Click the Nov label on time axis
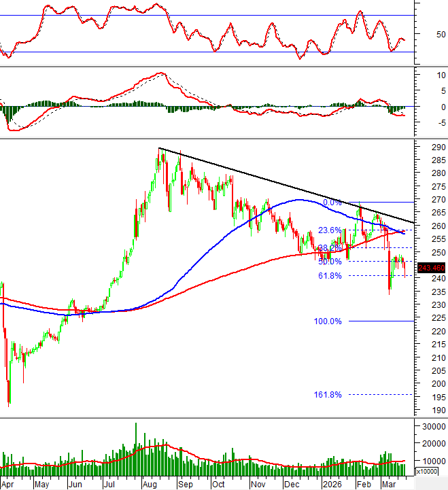This screenshot has width=448, height=490. 258,485
